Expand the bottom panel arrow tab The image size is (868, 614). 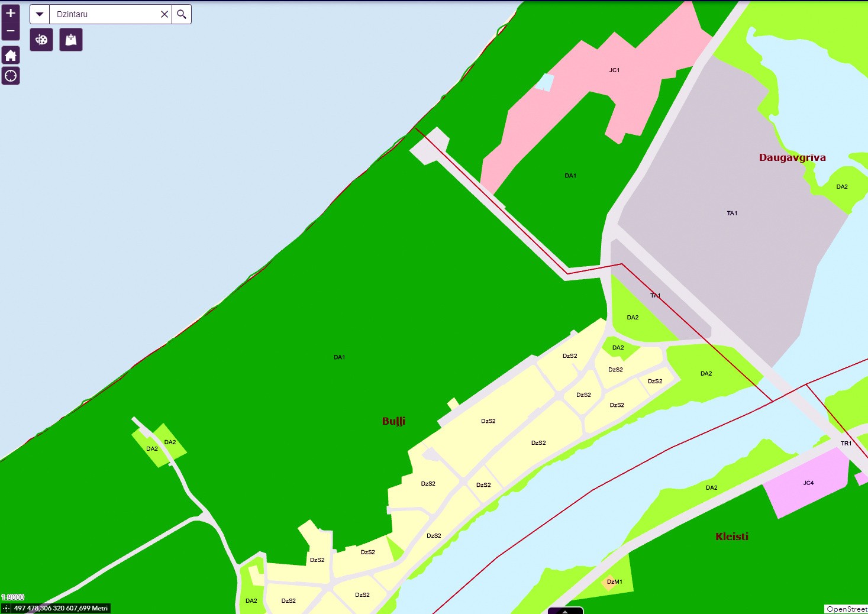point(565,610)
